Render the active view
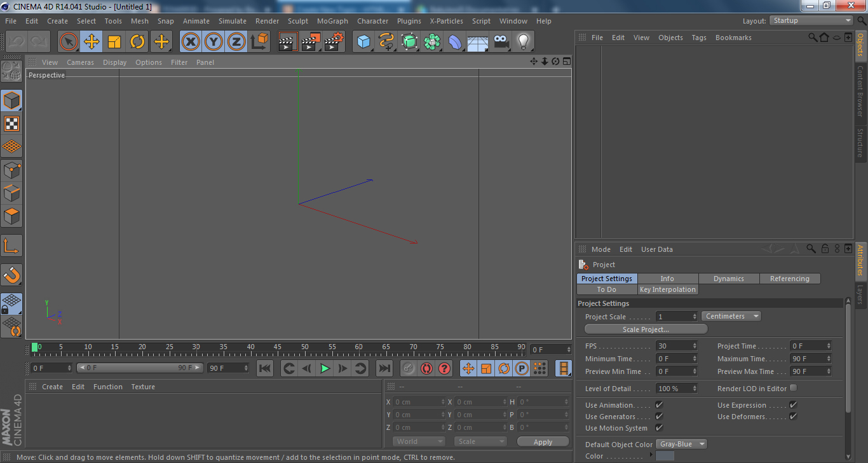Screen dimensions: 868x463 click(288, 42)
